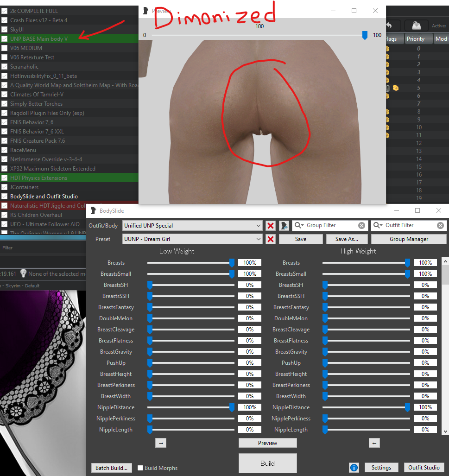Click the slider list scroll down arrow
This screenshot has width=449, height=476.
pos(445,431)
